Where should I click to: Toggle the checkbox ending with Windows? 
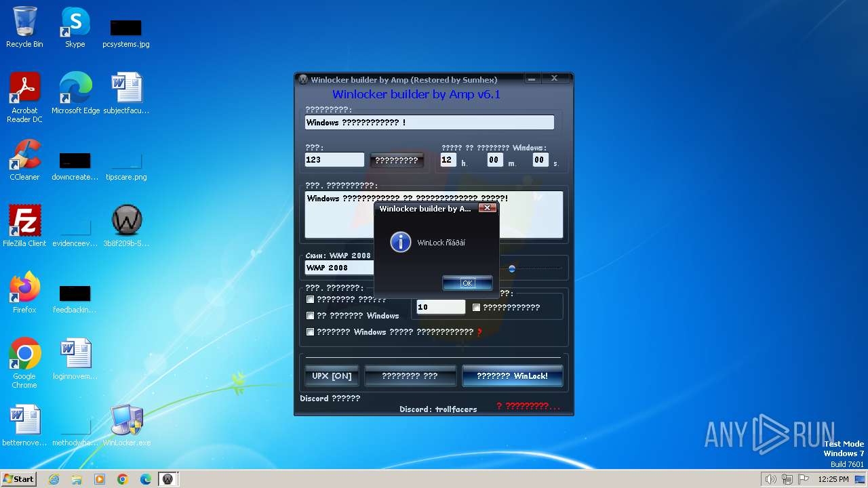[x=311, y=315]
